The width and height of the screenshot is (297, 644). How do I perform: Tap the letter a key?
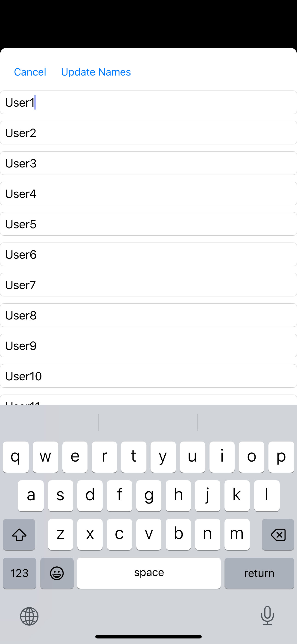(31, 495)
